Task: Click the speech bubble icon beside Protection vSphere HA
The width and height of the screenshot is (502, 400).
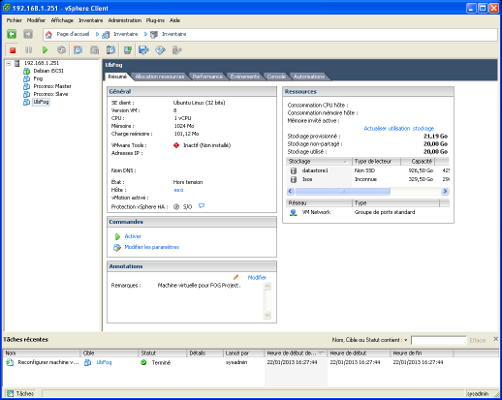Action: click(201, 206)
